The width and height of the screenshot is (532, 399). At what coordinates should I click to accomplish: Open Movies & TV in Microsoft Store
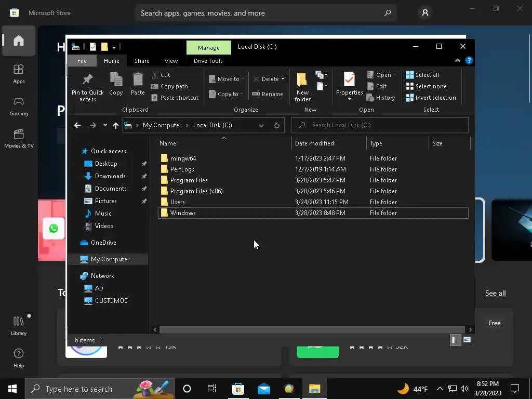pyautogui.click(x=19, y=138)
